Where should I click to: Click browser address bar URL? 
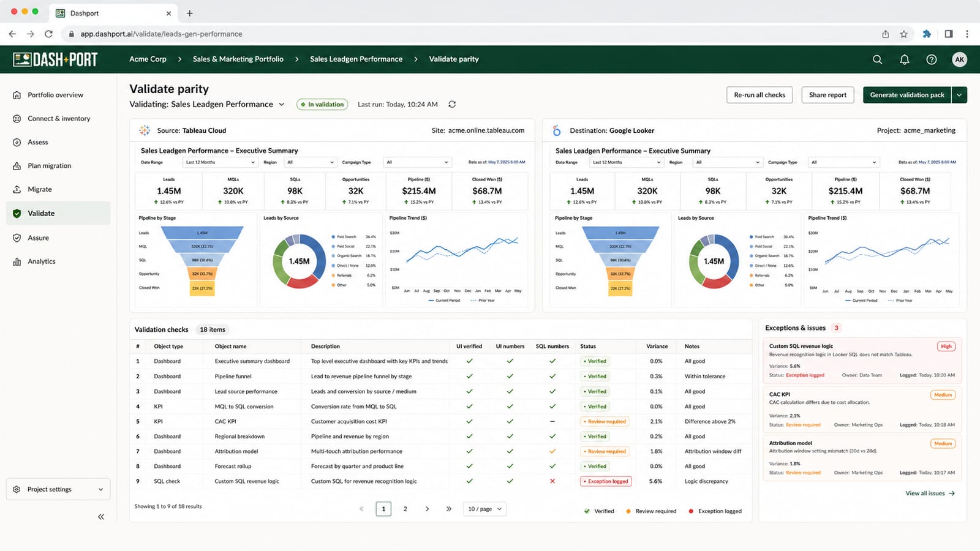click(162, 34)
